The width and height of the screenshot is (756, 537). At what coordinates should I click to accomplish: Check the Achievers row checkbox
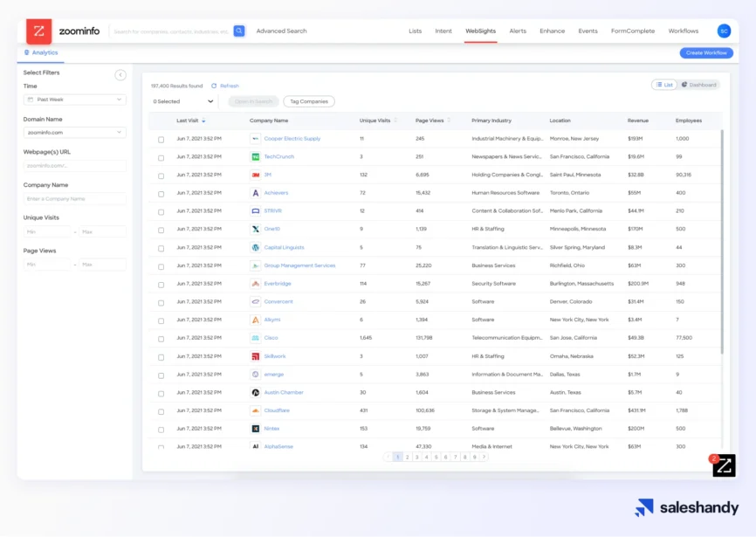pyautogui.click(x=161, y=194)
